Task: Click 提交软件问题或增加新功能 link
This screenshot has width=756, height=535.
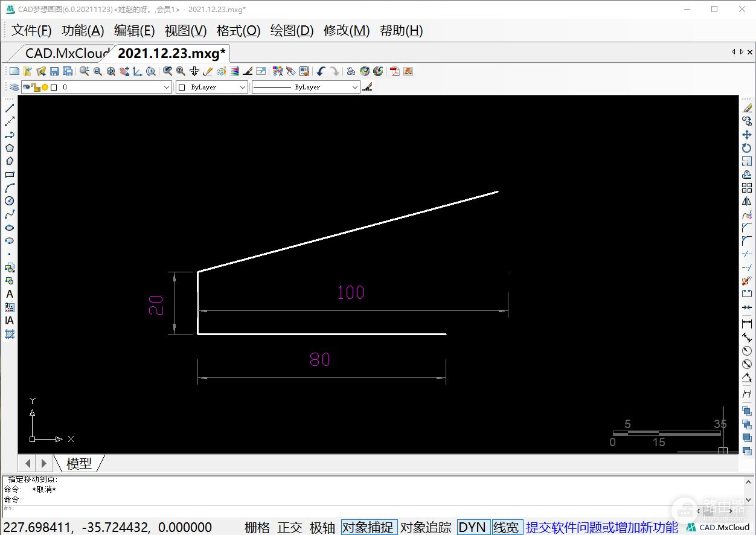Action: click(601, 527)
